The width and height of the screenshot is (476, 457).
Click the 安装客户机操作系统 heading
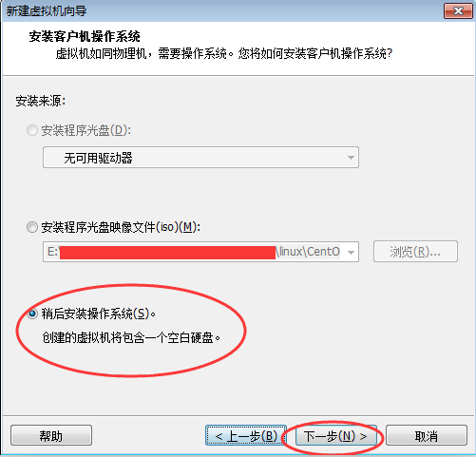click(85, 36)
